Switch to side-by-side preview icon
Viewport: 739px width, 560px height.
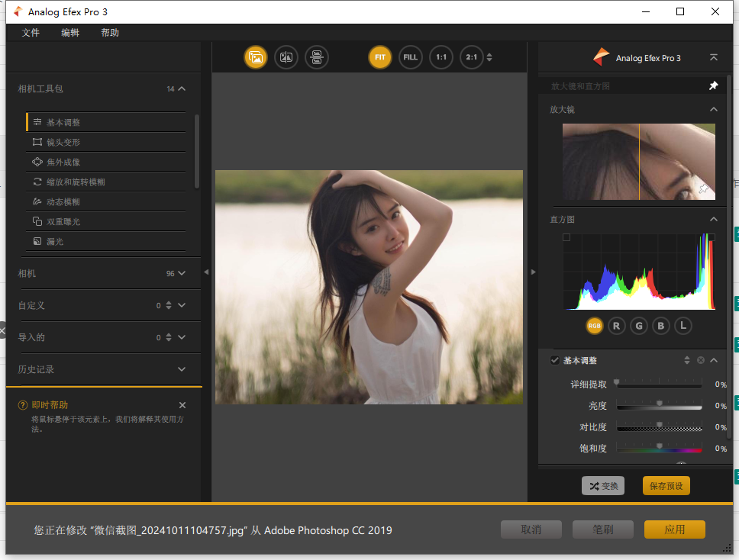point(317,57)
